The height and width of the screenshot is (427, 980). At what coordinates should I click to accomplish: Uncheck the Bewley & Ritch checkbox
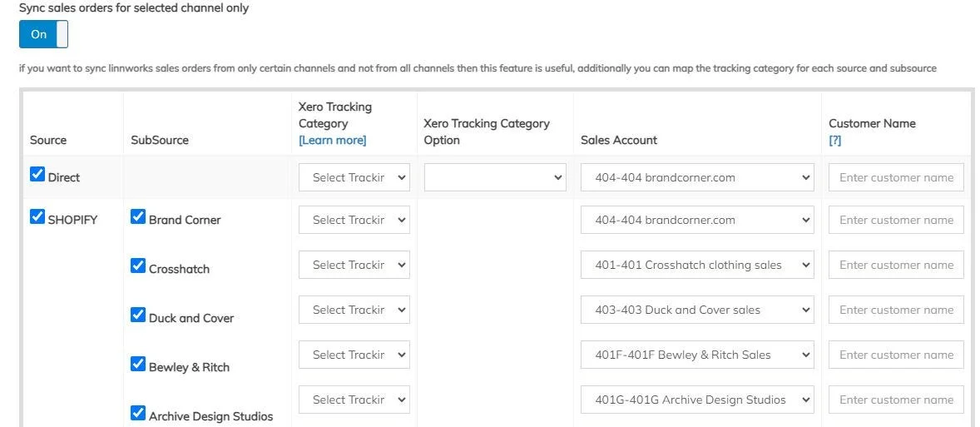click(x=138, y=365)
